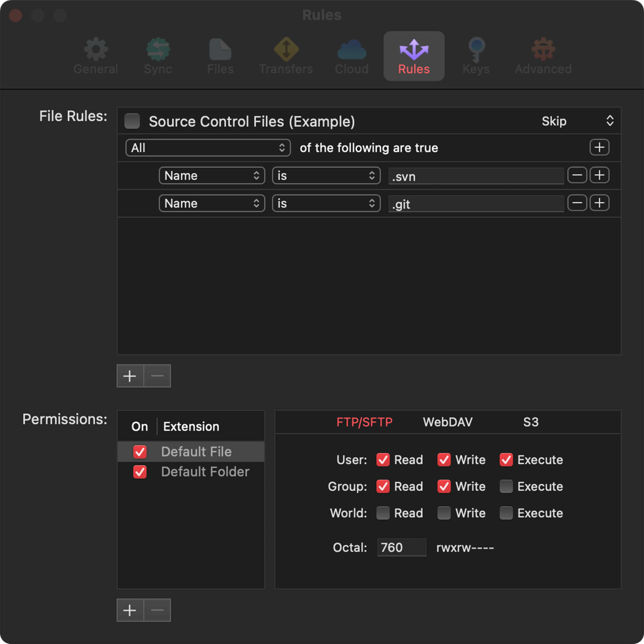
Task: Uncheck the Default Folder permission entry
Action: tap(140, 472)
